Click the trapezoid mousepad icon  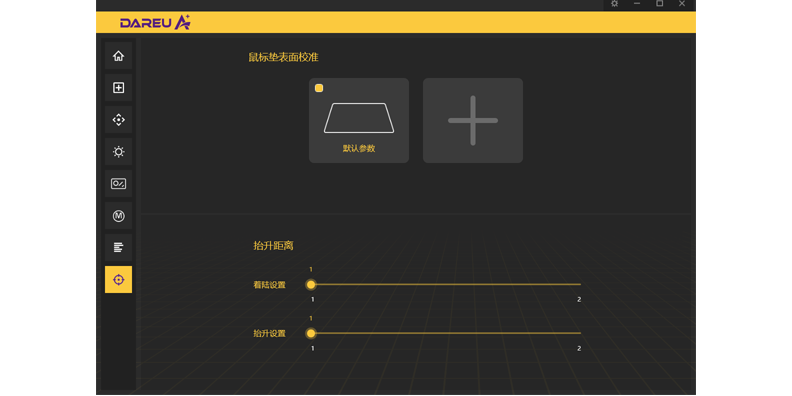click(x=359, y=118)
